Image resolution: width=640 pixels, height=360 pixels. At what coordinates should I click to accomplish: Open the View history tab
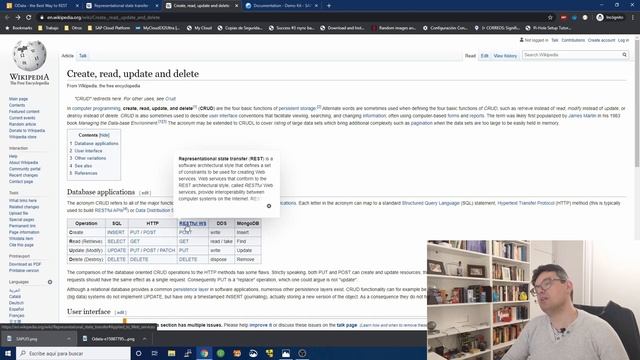tap(505, 56)
